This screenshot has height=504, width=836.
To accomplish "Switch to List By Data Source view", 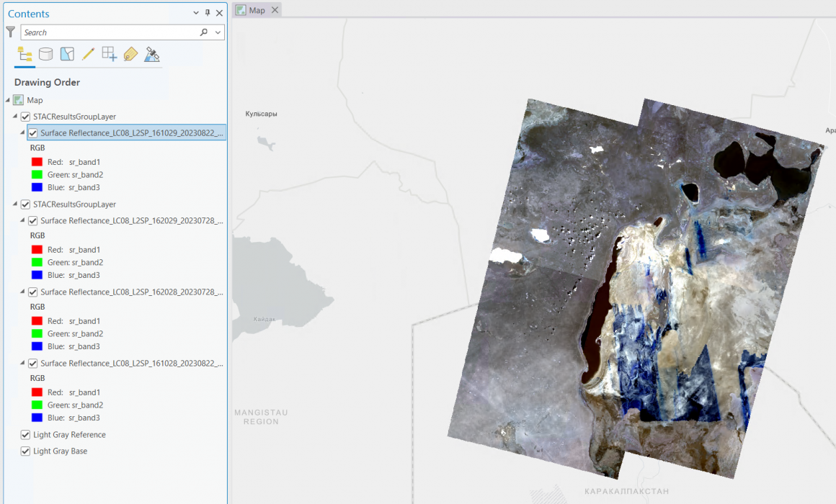I will click(45, 53).
